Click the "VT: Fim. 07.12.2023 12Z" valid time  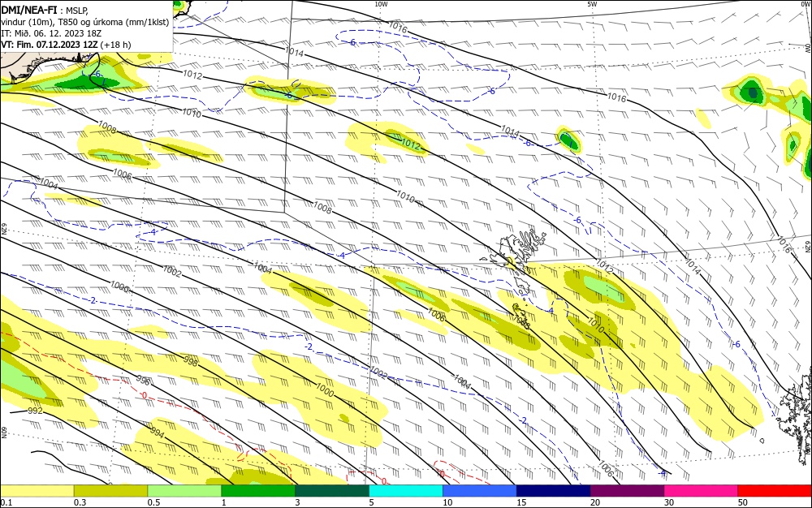tap(50, 45)
